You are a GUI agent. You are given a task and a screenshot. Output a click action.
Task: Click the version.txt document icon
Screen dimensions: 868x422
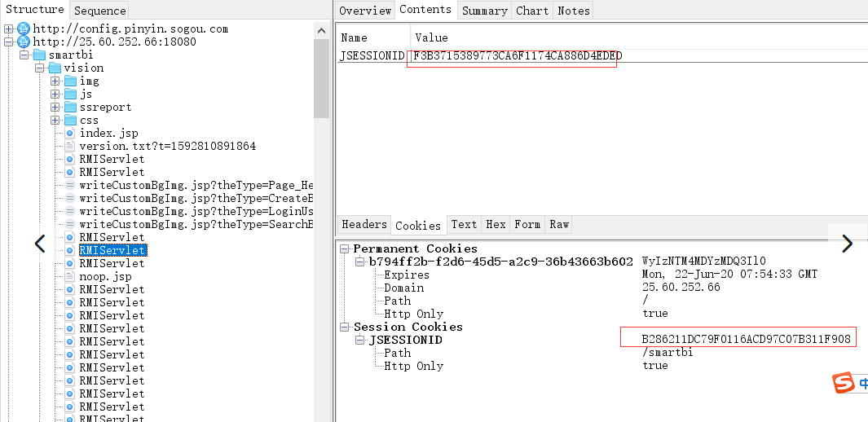(70, 146)
